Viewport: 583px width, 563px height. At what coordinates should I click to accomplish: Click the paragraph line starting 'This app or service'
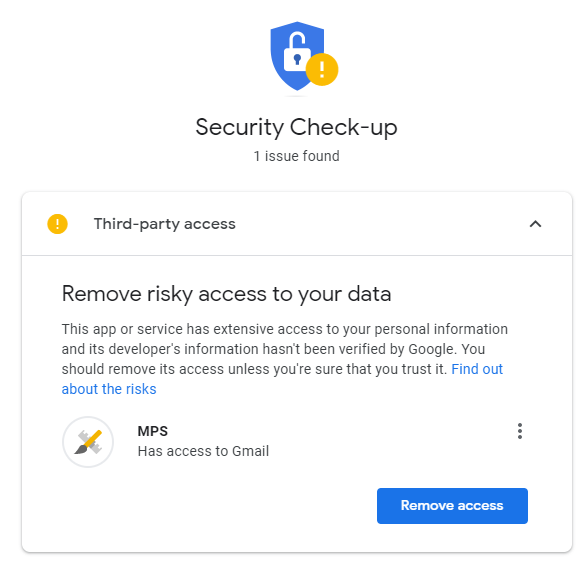click(285, 329)
